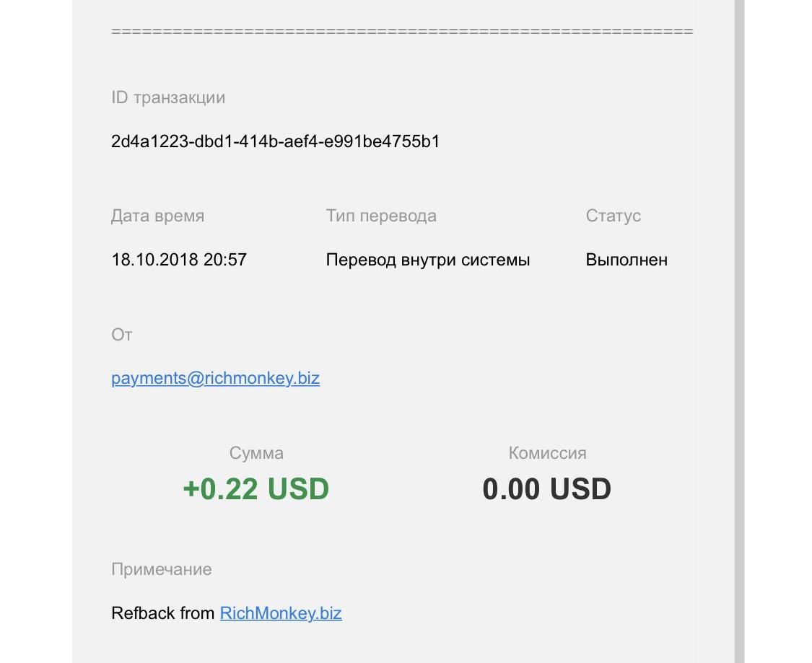Select the 'Перевод внутри системы' text
This screenshot has width=812, height=663.
click(428, 259)
